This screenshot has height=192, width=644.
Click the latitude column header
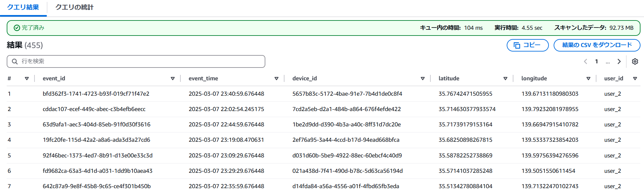(x=449, y=78)
